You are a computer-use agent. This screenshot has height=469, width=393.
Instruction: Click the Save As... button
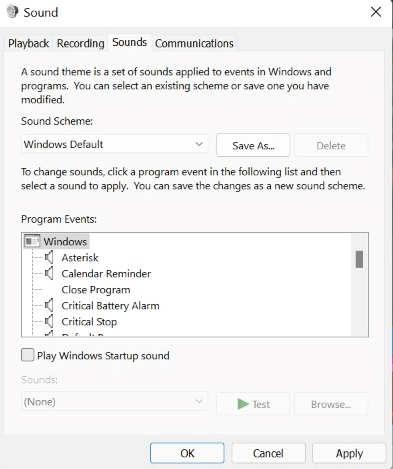click(x=253, y=145)
